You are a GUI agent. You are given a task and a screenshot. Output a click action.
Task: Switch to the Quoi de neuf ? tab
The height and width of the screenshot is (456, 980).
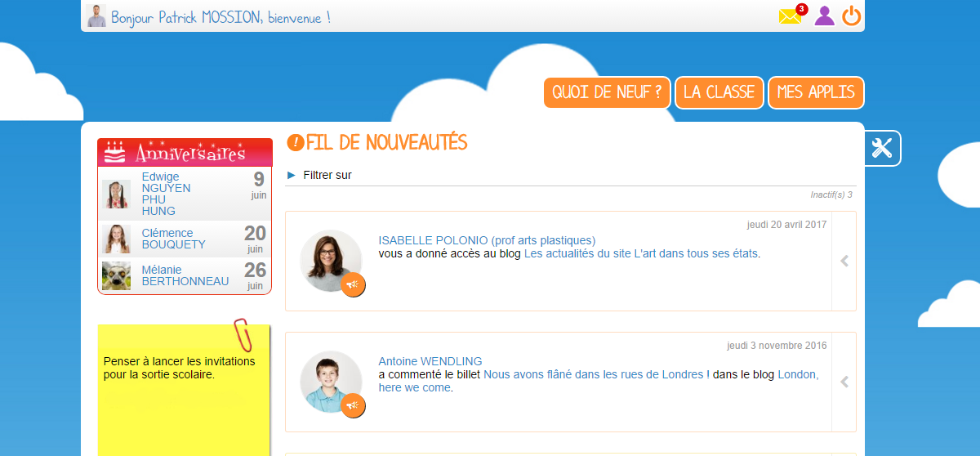pos(608,92)
